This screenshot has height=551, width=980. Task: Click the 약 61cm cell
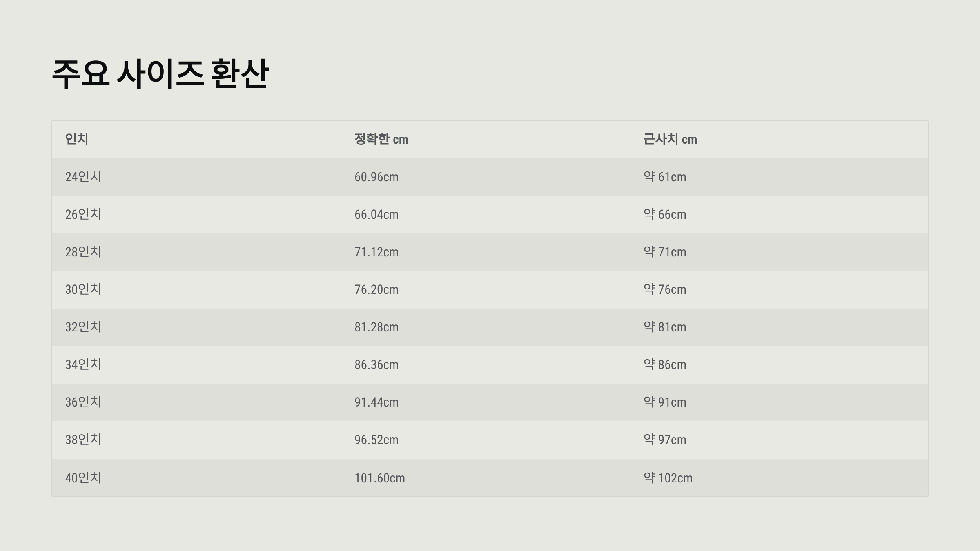pos(665,177)
